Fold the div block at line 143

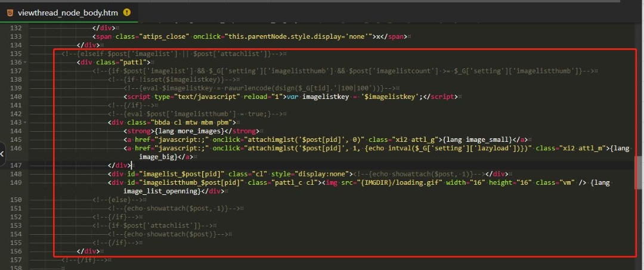click(x=26, y=123)
